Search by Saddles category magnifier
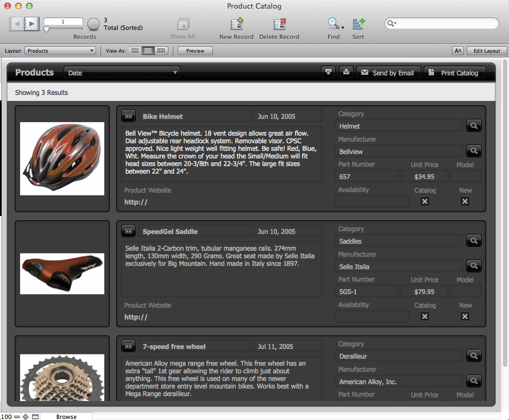Image resolution: width=509 pixels, height=420 pixels. tap(474, 240)
